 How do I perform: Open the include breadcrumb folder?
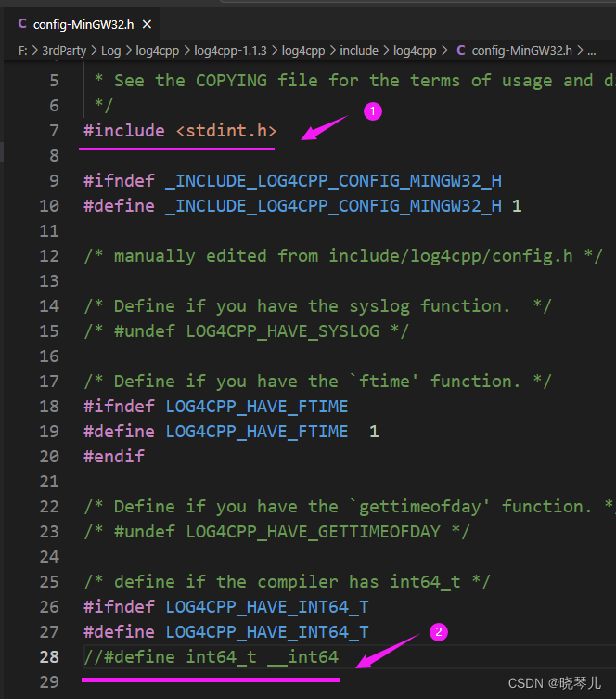359,51
